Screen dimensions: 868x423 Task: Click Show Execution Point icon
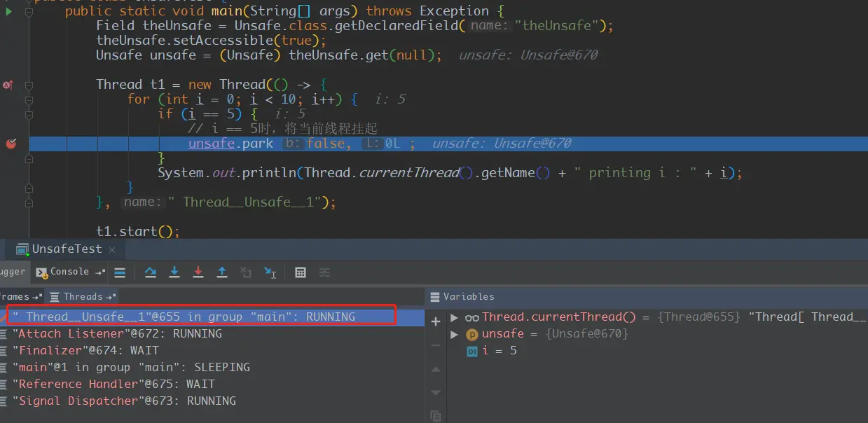tap(120, 272)
